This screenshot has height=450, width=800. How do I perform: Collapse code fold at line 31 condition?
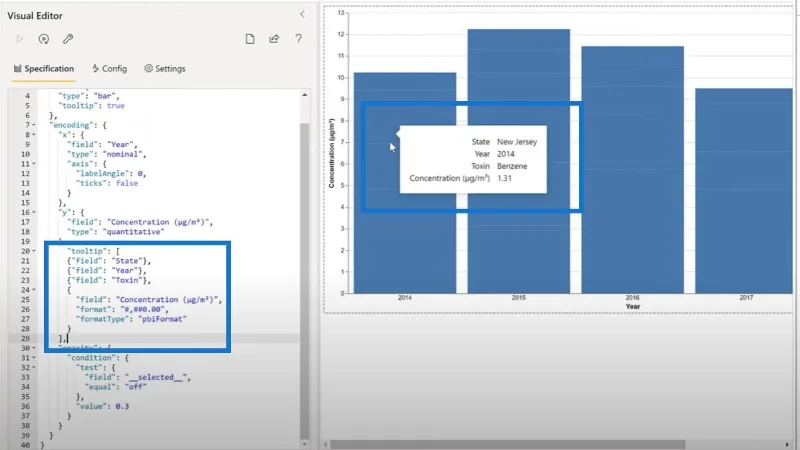[34, 358]
